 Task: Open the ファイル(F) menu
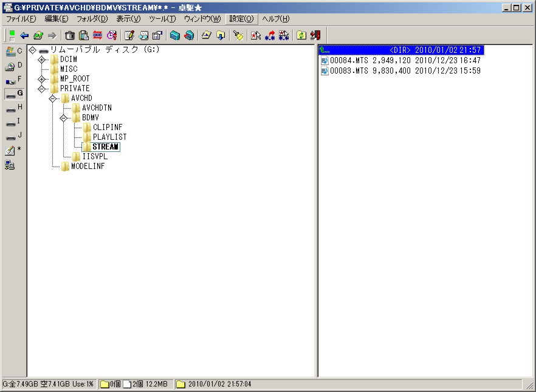(21, 19)
